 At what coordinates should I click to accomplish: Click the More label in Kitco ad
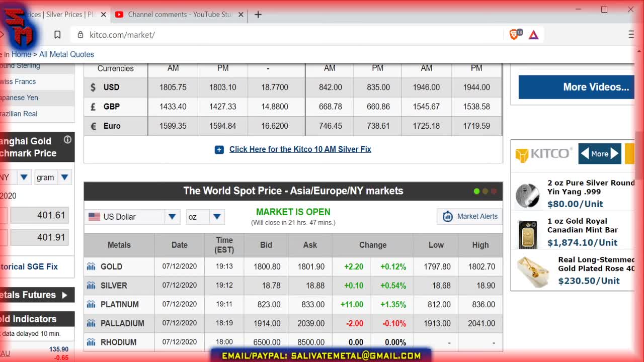[600, 154]
